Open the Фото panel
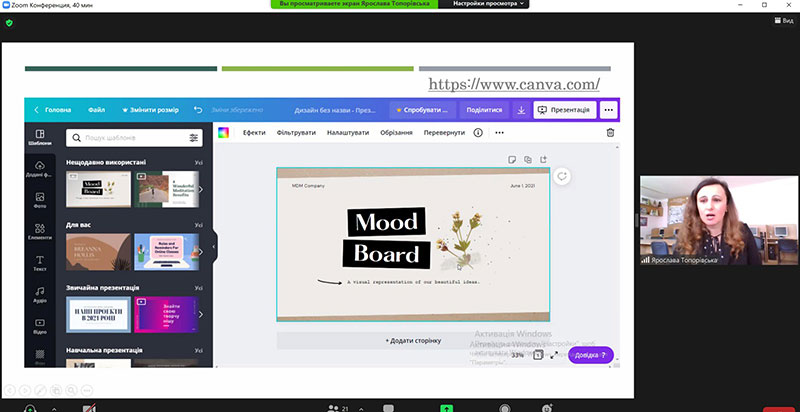The height and width of the screenshot is (412, 800). [x=40, y=200]
